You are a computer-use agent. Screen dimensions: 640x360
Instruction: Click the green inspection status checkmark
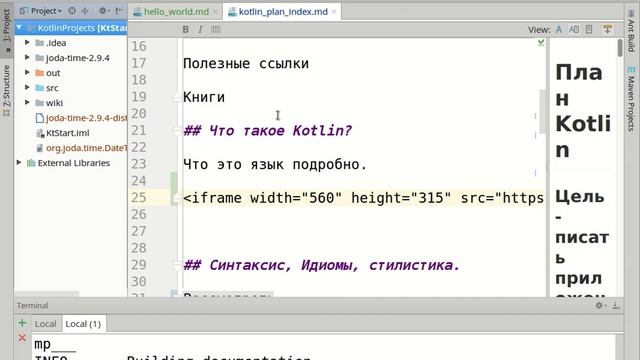(541, 42)
